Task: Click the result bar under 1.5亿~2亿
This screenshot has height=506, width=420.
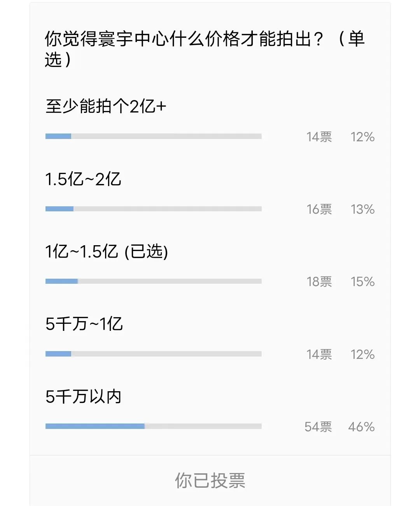Action: 153,209
